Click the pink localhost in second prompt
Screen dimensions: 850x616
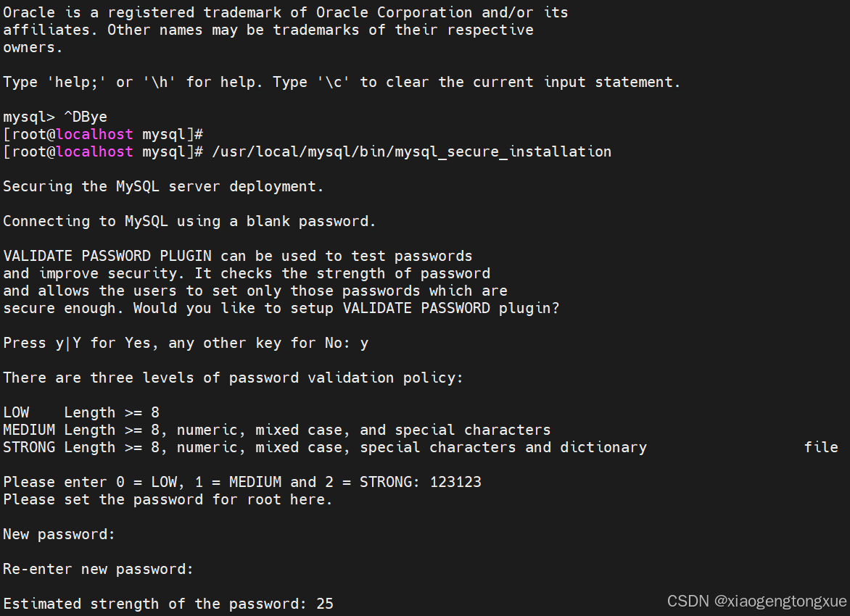[x=94, y=151]
